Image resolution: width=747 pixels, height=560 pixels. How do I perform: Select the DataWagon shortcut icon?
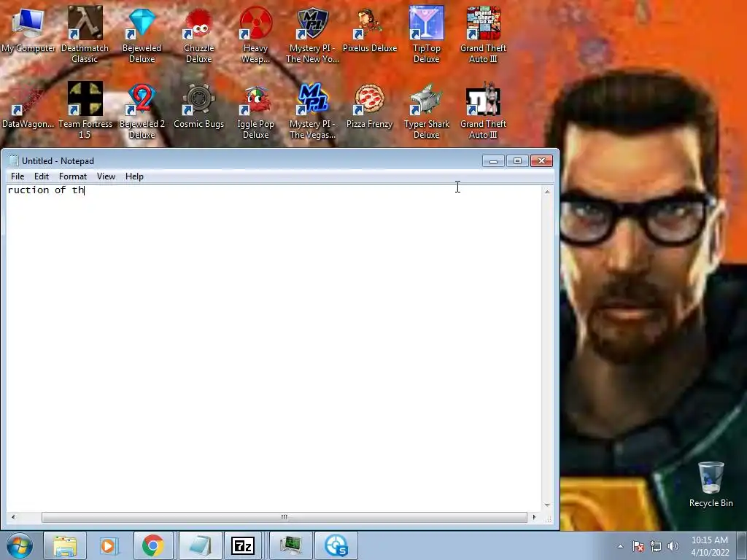coord(28,99)
